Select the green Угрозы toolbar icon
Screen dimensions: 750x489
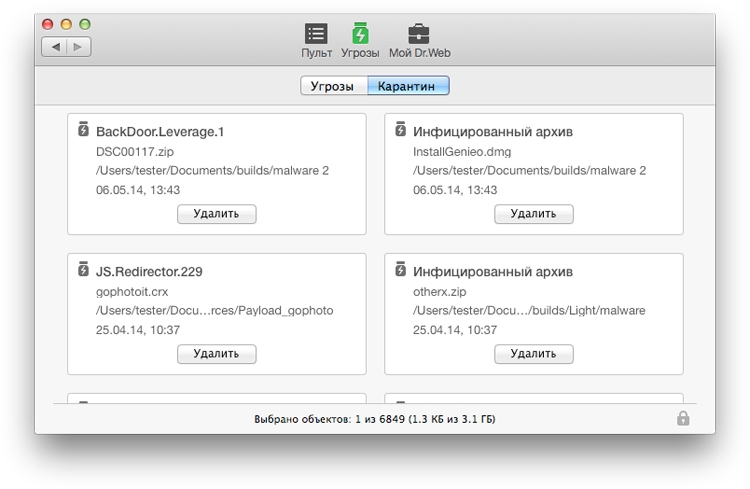coord(360,34)
